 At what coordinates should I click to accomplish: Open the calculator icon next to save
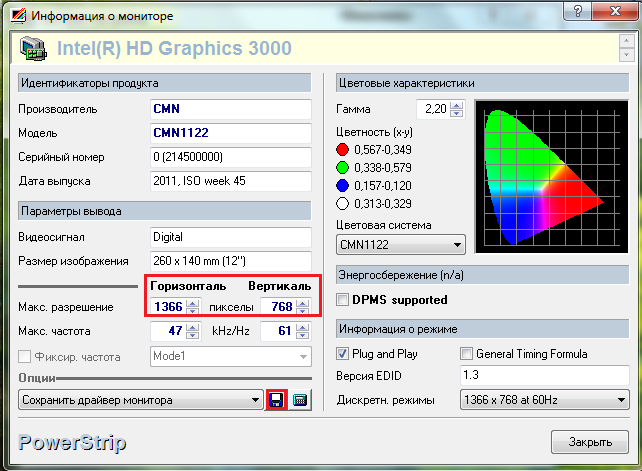pos(300,400)
